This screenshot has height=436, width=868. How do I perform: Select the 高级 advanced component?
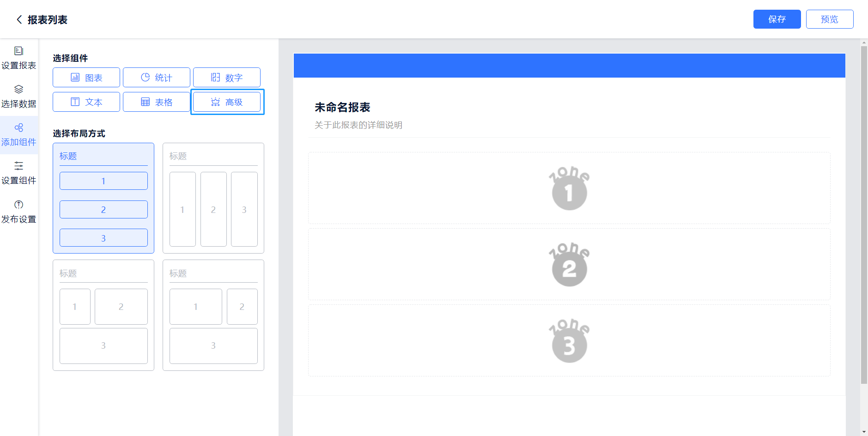pos(227,102)
